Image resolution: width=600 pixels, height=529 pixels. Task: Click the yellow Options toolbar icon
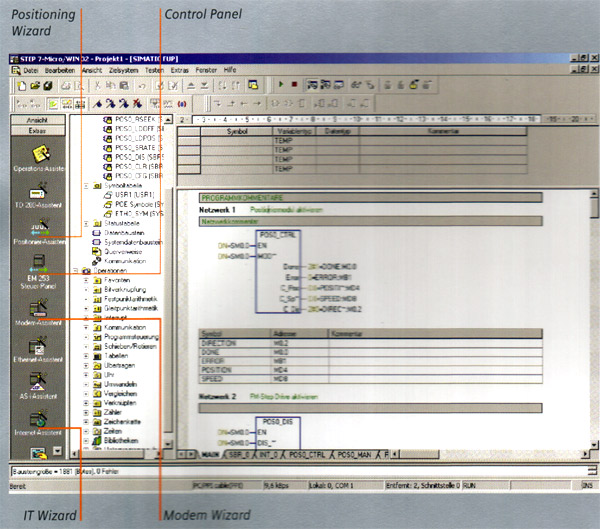tap(253, 85)
